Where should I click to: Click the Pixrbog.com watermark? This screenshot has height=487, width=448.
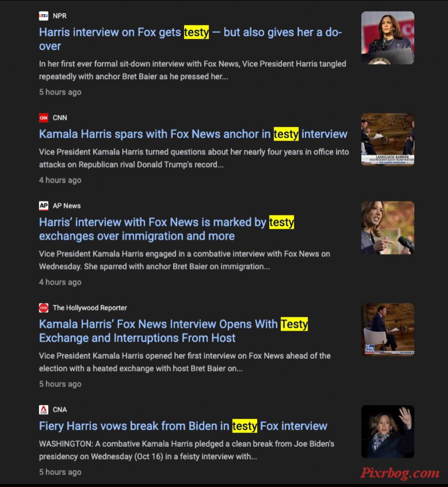click(x=400, y=473)
